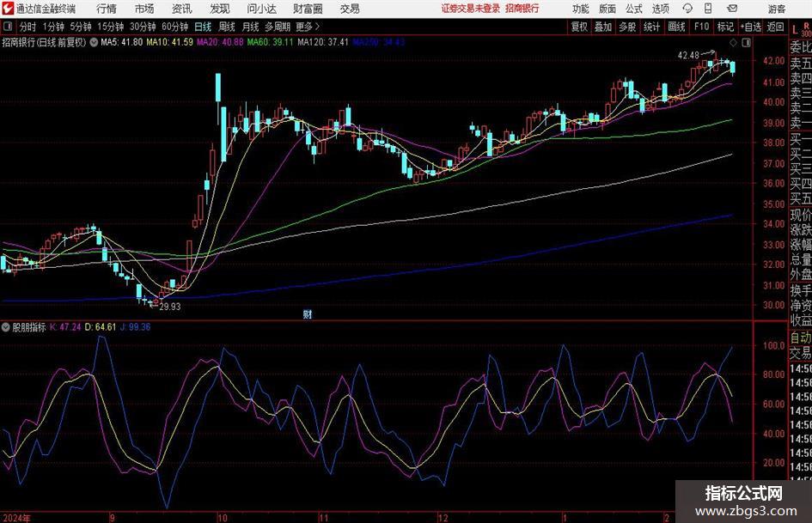Viewport: 812px width, 523px height.
Task: Click the diamond icon in the chart corner
Action: tap(733, 43)
